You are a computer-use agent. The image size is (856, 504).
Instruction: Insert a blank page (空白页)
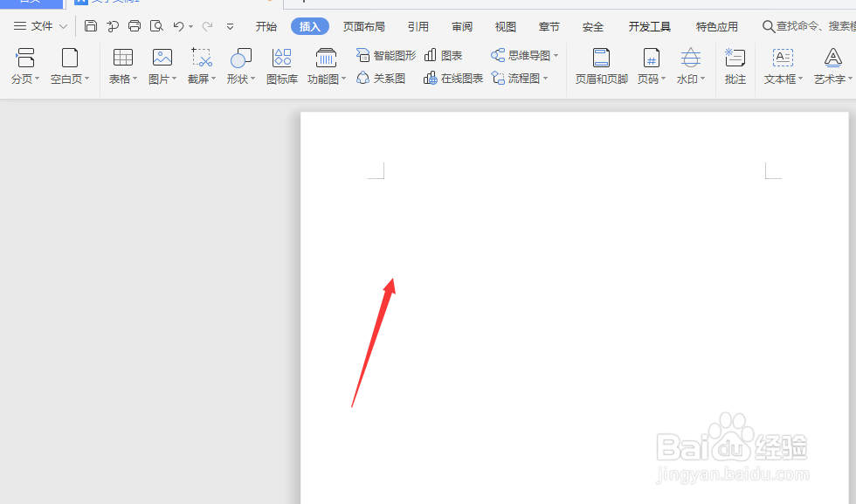(70, 66)
